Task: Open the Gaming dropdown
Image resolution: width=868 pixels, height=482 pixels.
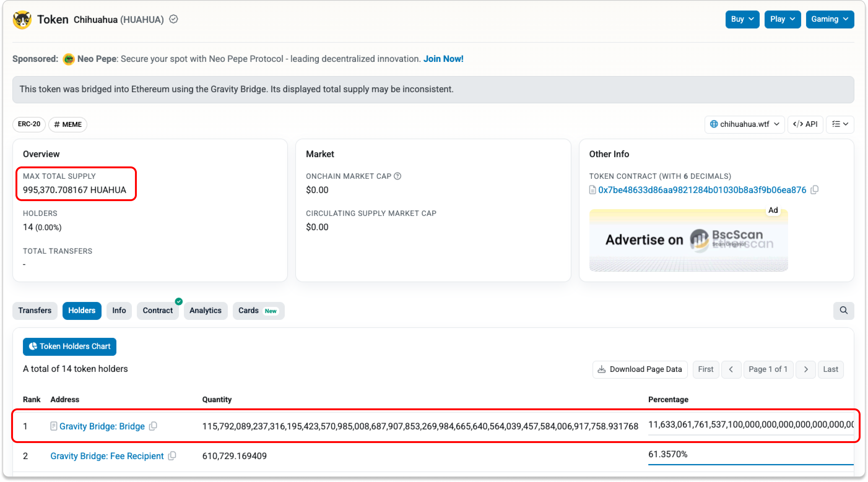Action: point(830,19)
